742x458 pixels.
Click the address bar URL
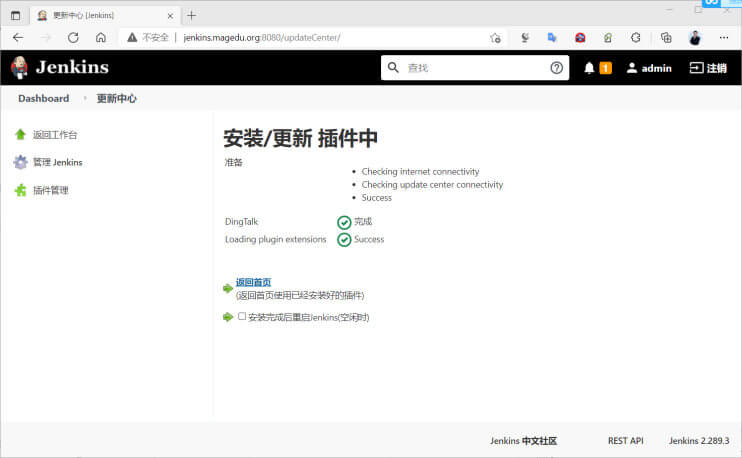click(x=262, y=37)
